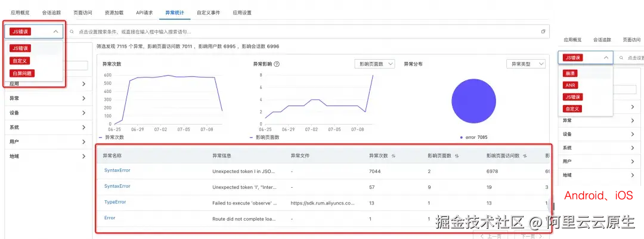
Task: Sort table by 异常次数 column
Action: point(393,156)
